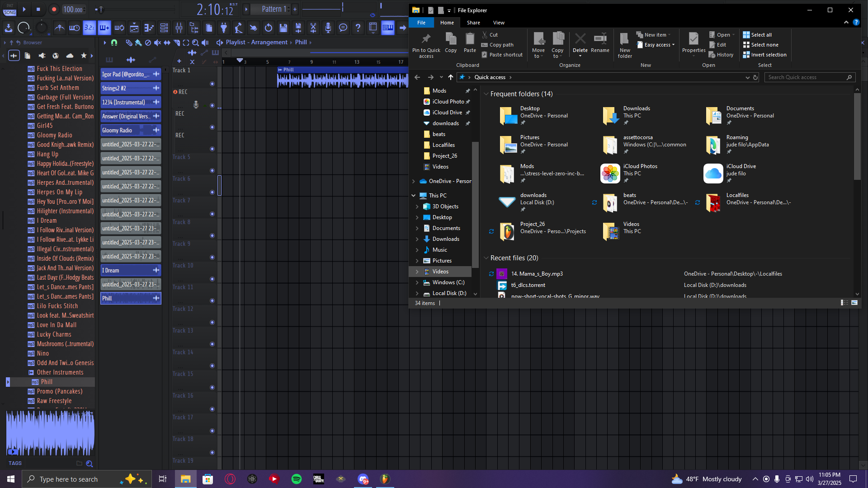Open the channel rack step sequencer
The image size is (868, 488).
tap(164, 28)
